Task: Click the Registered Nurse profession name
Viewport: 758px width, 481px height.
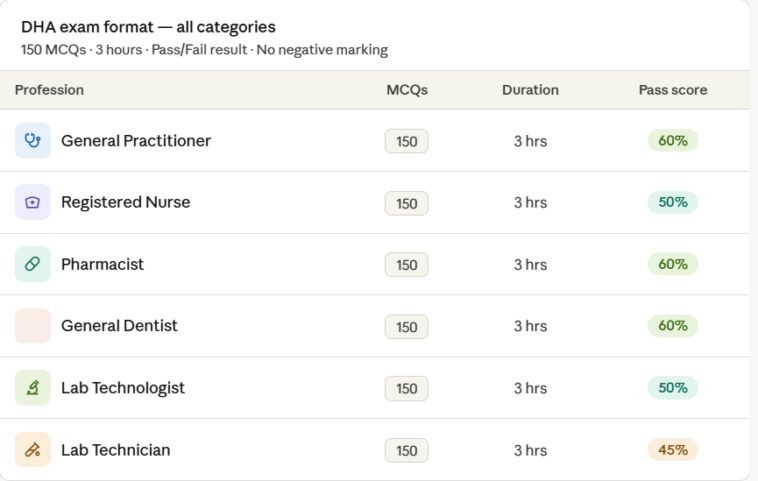Action: pos(126,202)
